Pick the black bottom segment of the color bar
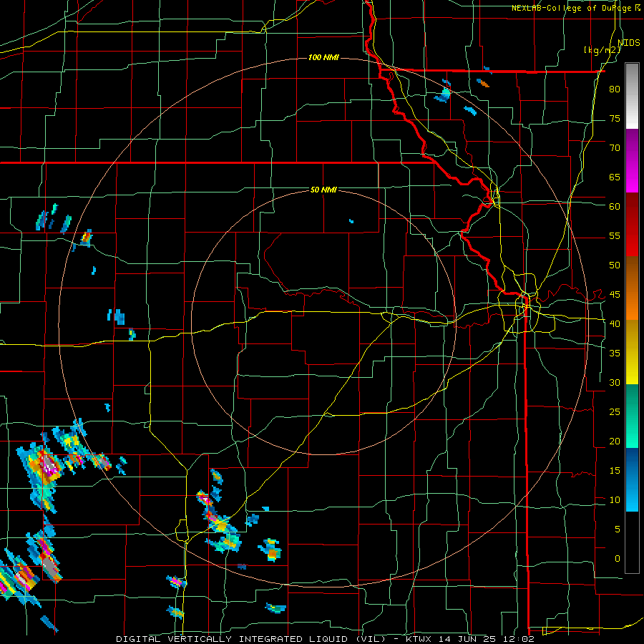This screenshot has width=644, height=644. coord(632,542)
